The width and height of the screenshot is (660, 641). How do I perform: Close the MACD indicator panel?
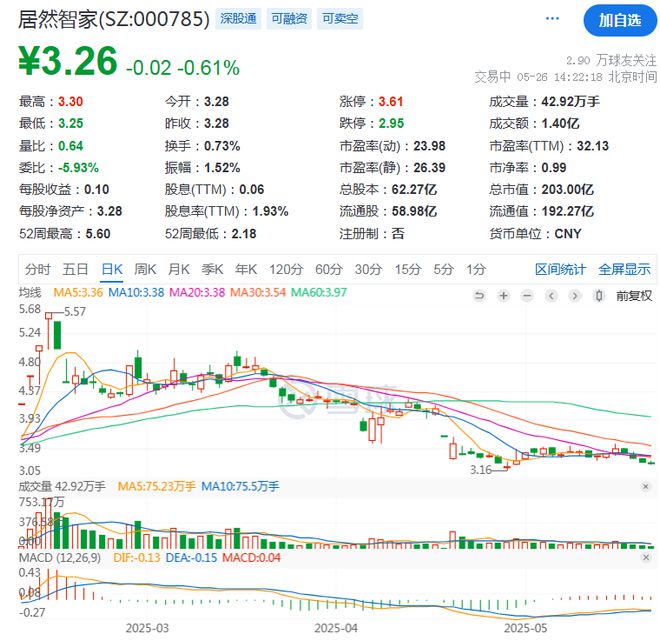coord(645,558)
